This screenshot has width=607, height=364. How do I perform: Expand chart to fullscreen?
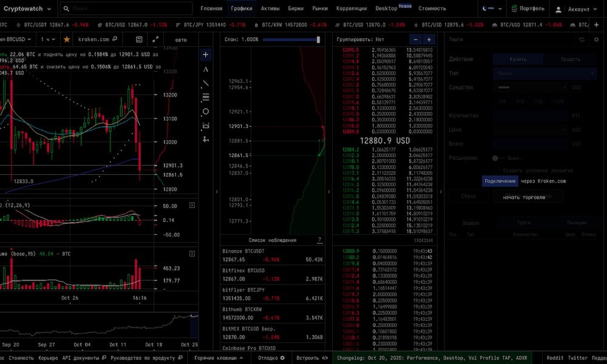[155, 39]
